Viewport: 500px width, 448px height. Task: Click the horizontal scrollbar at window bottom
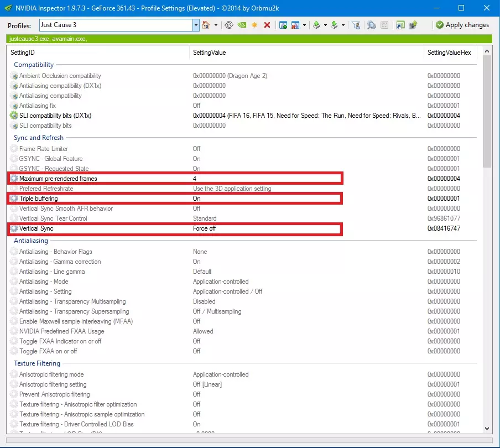(x=249, y=440)
